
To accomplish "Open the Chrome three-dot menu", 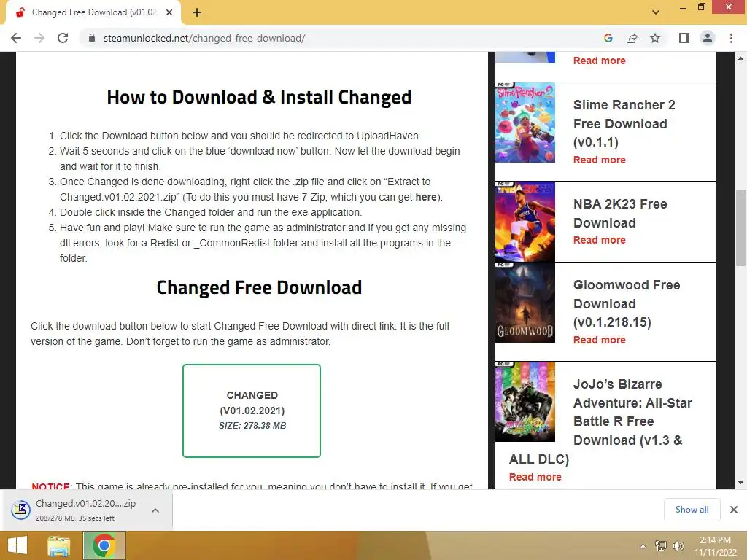I will (731, 38).
